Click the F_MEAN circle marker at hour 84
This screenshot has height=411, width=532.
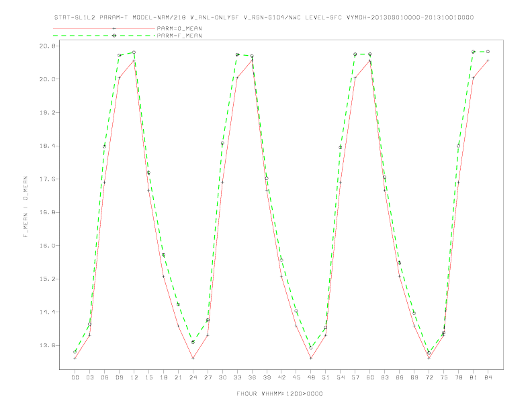pos(488,52)
